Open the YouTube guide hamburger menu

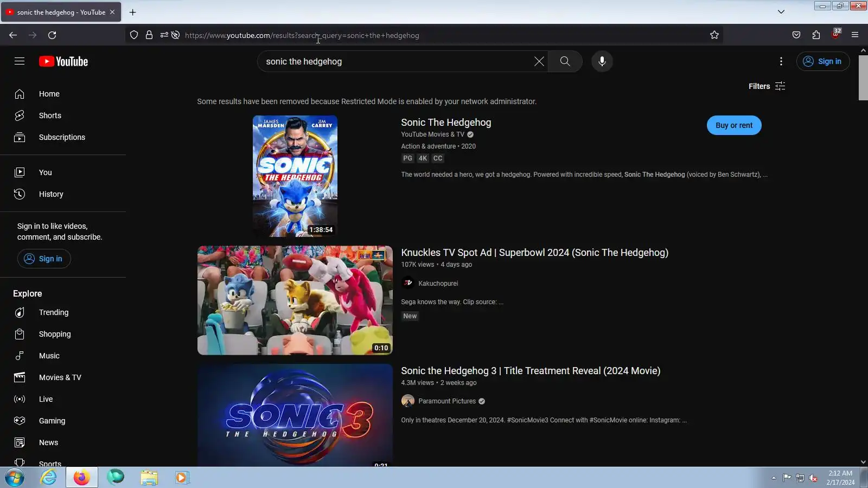tap(20, 61)
